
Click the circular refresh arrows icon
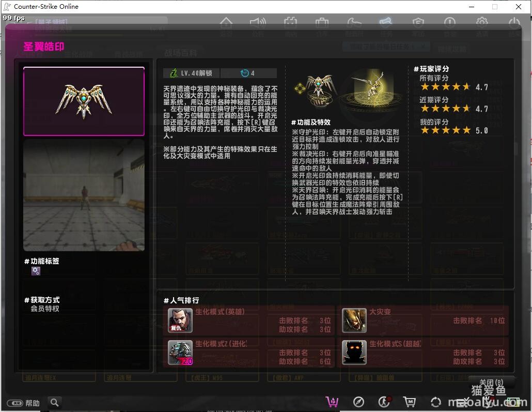pyautogui.click(x=436, y=402)
